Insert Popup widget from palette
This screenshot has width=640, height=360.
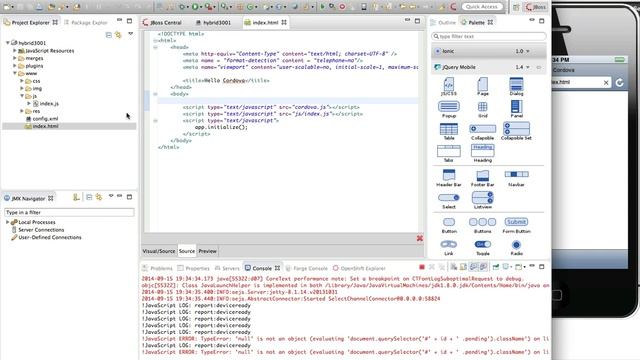pos(449,109)
